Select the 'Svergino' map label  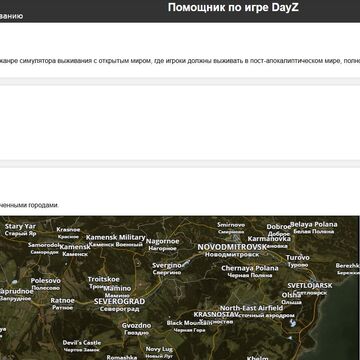[x=167, y=265]
